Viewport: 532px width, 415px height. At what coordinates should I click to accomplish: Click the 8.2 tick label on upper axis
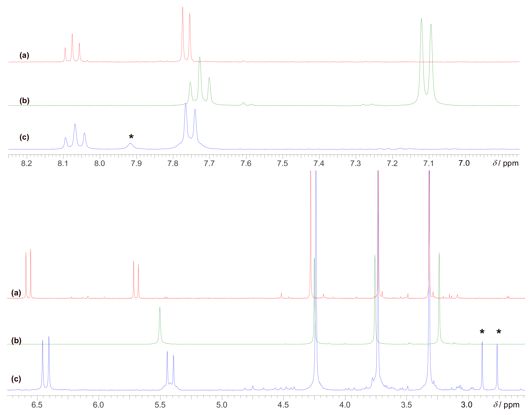[27, 163]
